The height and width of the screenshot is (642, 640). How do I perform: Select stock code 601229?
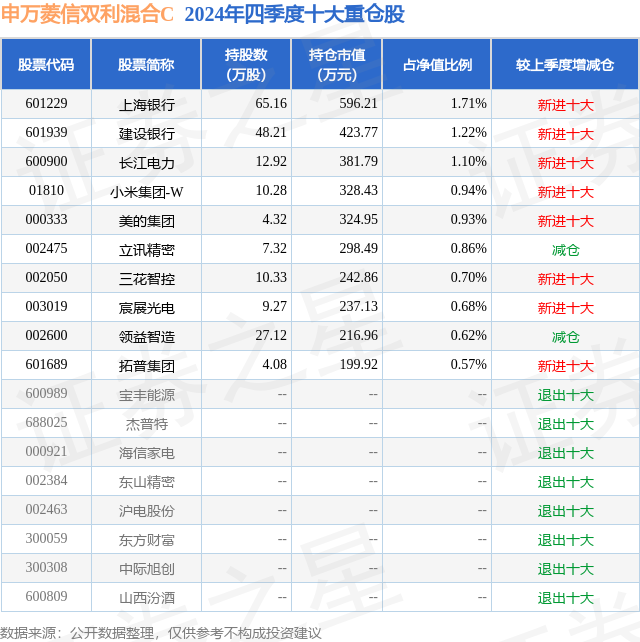(46, 104)
